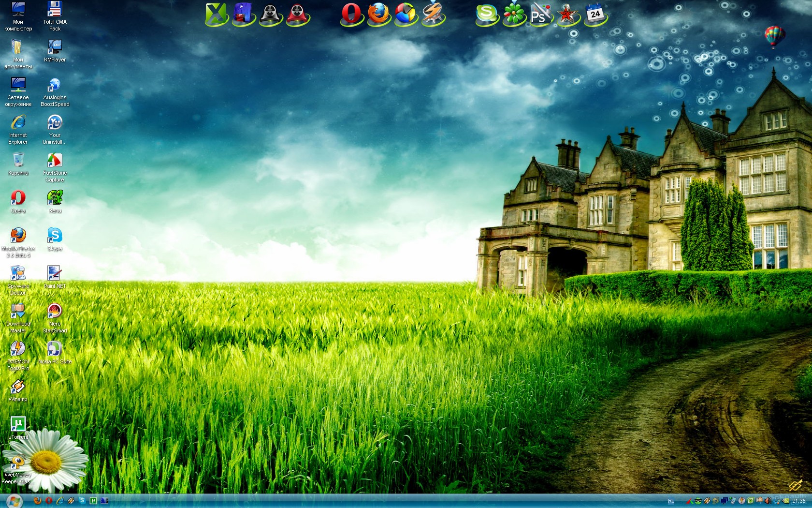Click the 21:35 taskbar clock
The image size is (812, 508).
point(798,501)
